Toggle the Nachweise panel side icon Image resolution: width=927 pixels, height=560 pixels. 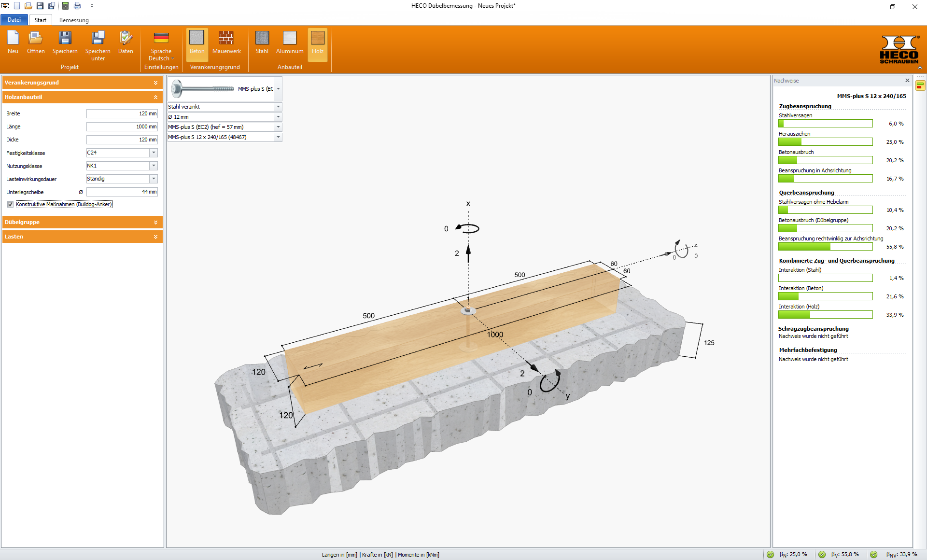[920, 85]
